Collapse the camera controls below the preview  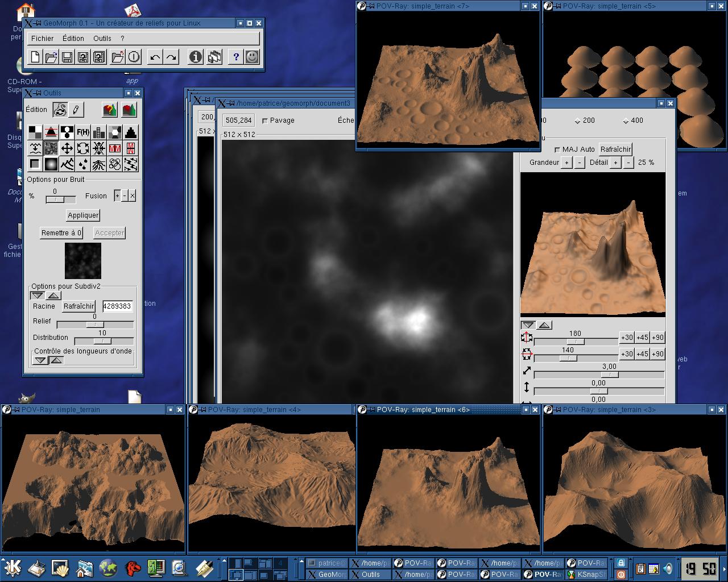(x=528, y=325)
